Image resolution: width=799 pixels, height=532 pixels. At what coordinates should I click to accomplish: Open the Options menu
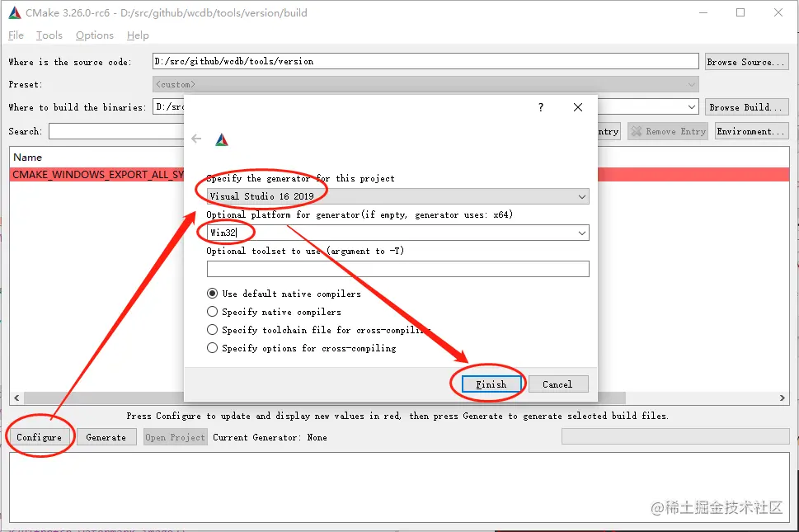click(94, 35)
